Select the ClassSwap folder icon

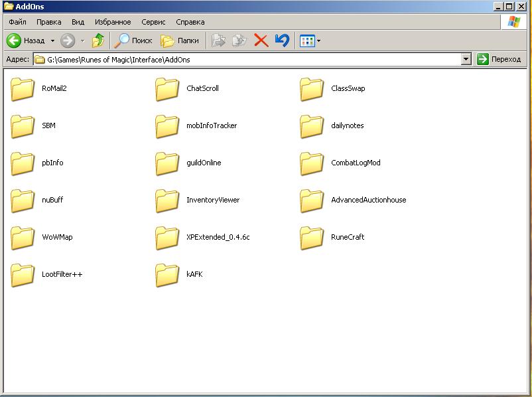[x=312, y=89]
